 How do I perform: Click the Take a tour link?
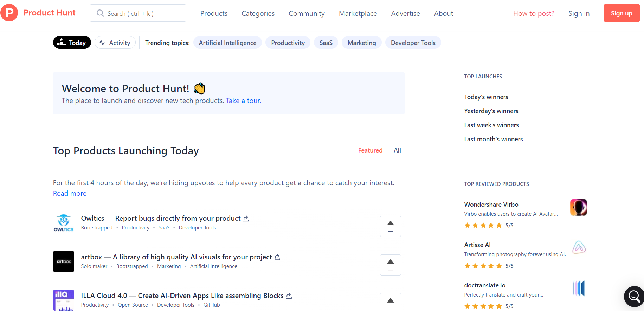pos(243,101)
